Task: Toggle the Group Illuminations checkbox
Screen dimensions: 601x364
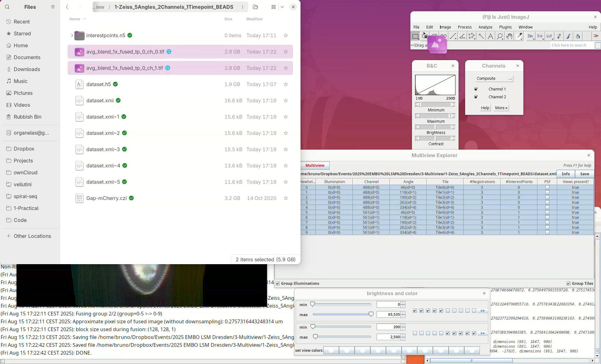Action: coord(278,283)
